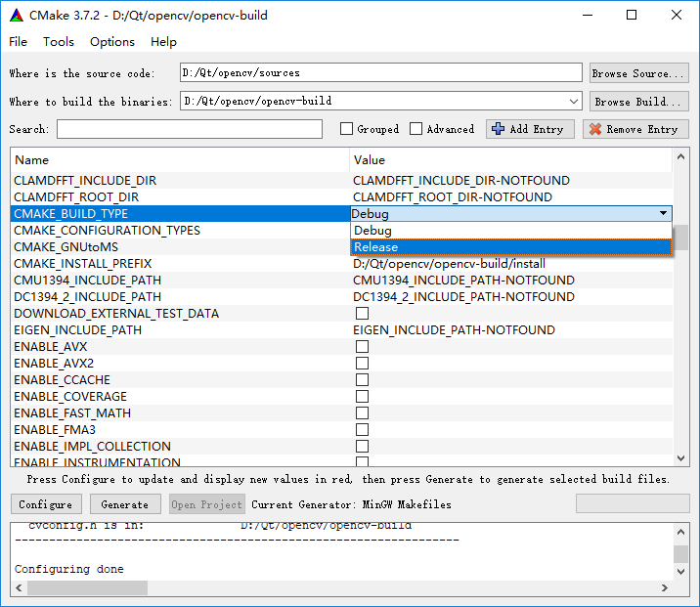Click the EIGEN_INCLUDE_PATH-NOTFOUND value
This screenshot has height=607, width=700.
[x=454, y=329]
